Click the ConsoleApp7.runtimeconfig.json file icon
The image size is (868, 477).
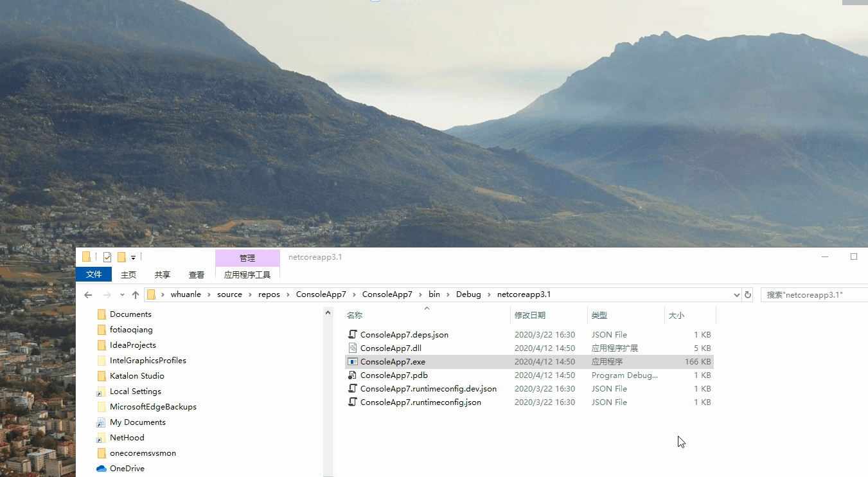352,402
